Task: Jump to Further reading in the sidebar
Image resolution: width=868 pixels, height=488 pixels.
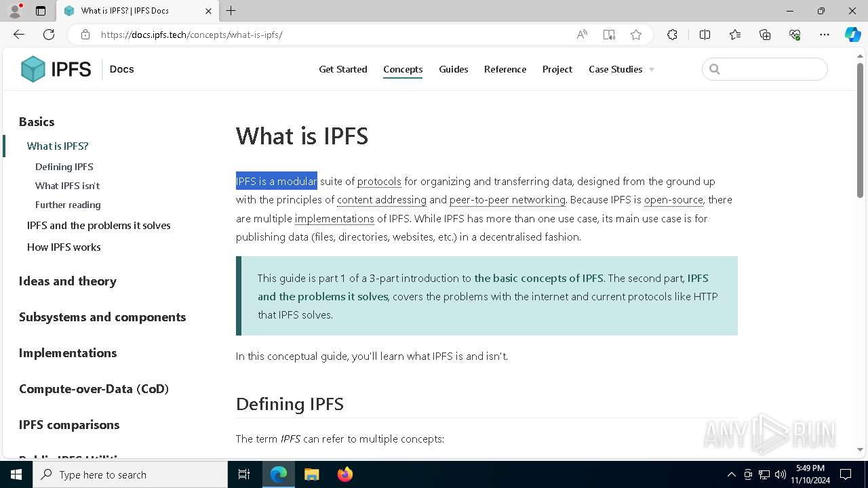Action: 68,205
